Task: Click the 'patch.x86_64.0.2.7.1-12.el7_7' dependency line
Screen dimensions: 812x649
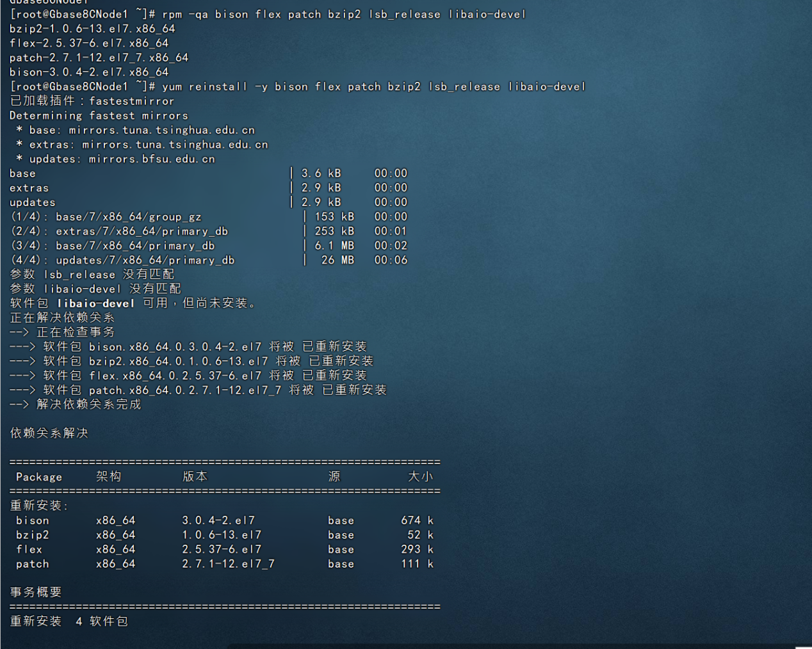Action: [199, 390]
